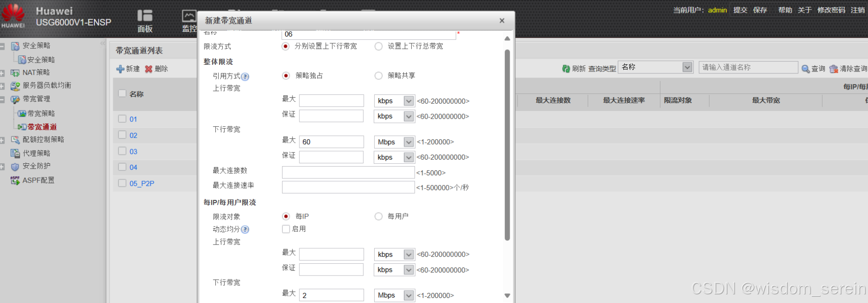Open help icon next to 引用方式
Screen dimensions: 868x303
point(245,77)
